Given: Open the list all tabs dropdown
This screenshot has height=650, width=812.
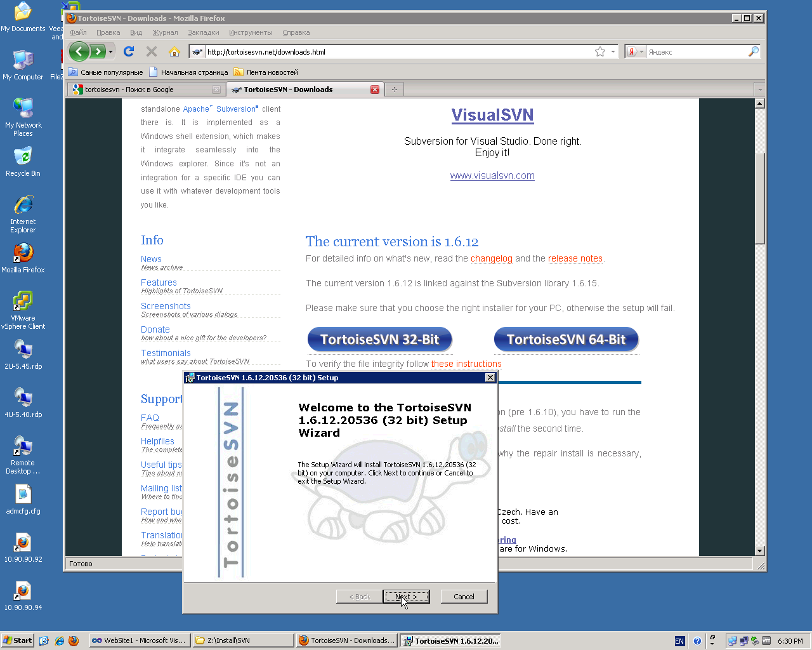Looking at the screenshot, I should pos(759,90).
